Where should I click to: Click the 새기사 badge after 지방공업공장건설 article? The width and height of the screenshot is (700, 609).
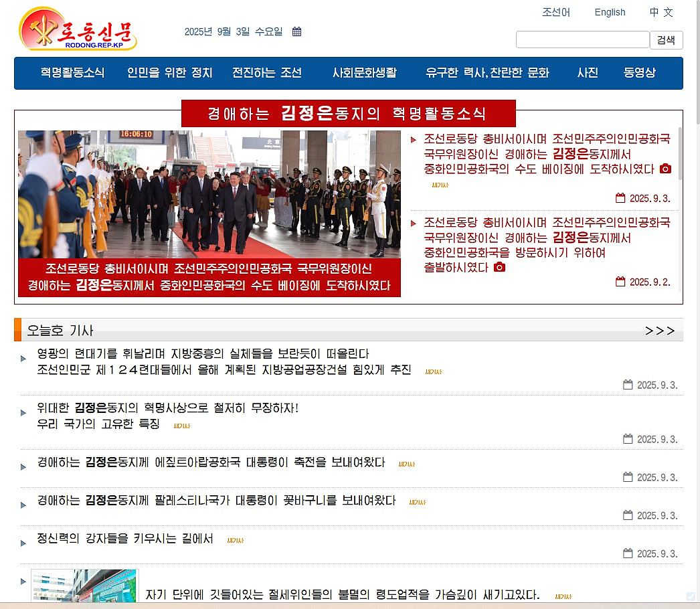[x=434, y=371]
